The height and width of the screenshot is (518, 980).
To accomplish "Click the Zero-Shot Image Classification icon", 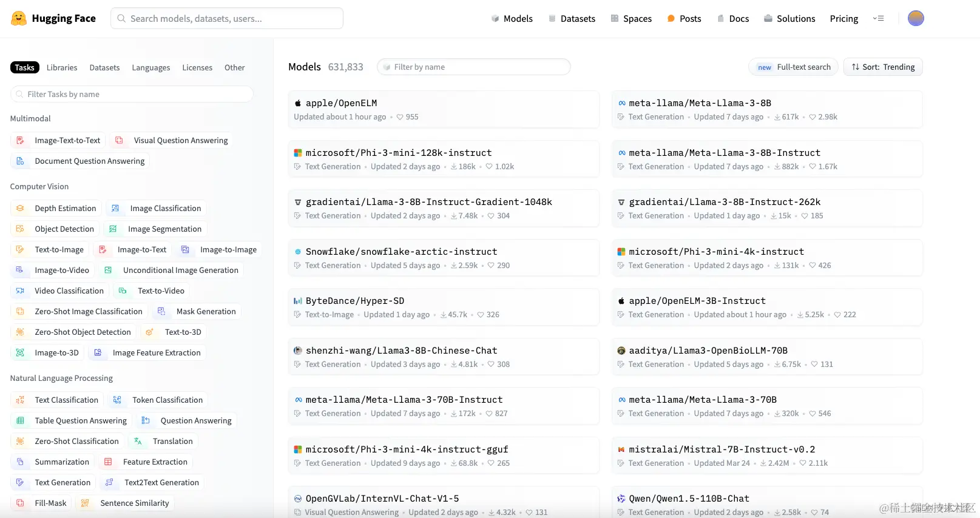I will (x=20, y=311).
